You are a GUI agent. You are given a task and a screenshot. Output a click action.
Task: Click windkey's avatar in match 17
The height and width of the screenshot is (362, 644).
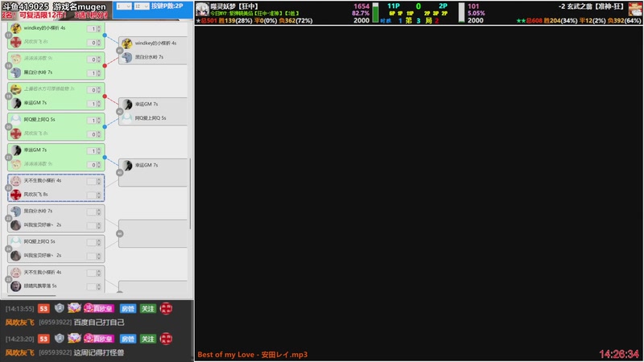pyautogui.click(x=15, y=28)
